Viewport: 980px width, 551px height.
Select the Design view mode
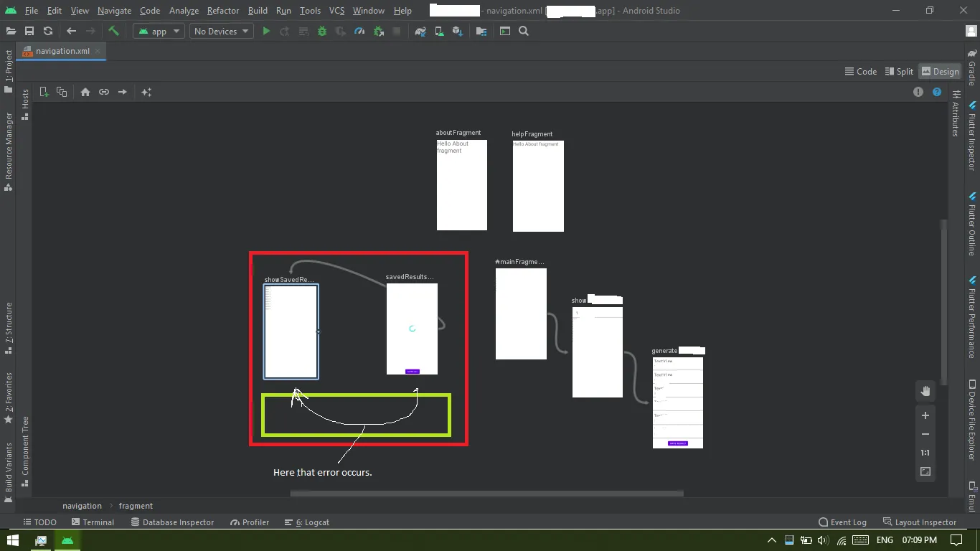[940, 71]
